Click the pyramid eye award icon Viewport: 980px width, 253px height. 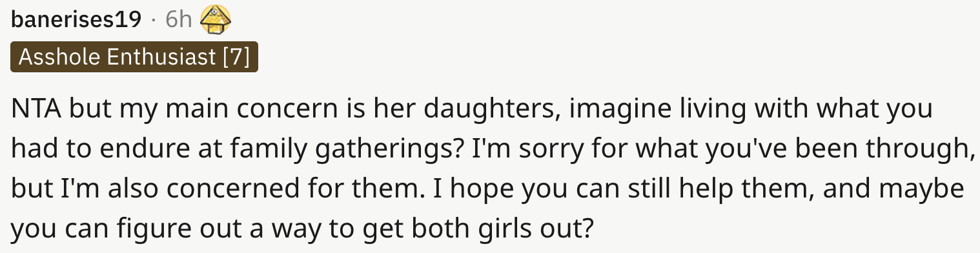click(216, 21)
